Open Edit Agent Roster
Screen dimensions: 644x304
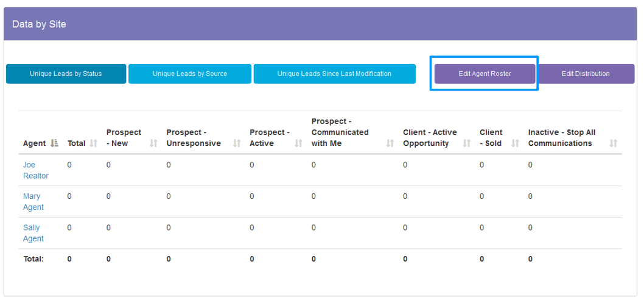pos(485,74)
